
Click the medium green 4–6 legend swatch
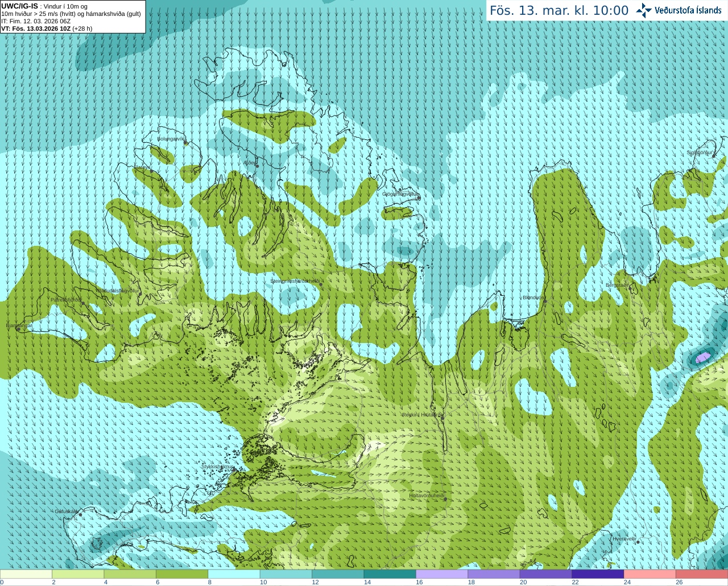coord(130,574)
